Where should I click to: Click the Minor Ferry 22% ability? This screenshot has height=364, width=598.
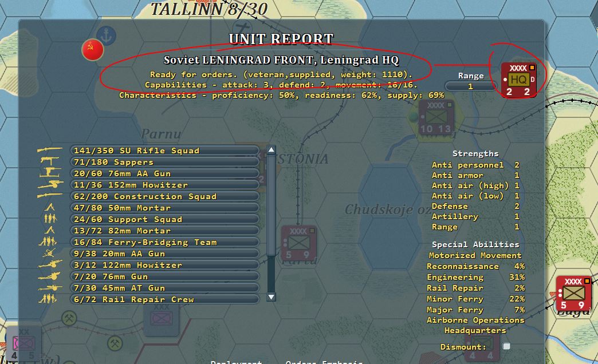[x=475, y=299]
